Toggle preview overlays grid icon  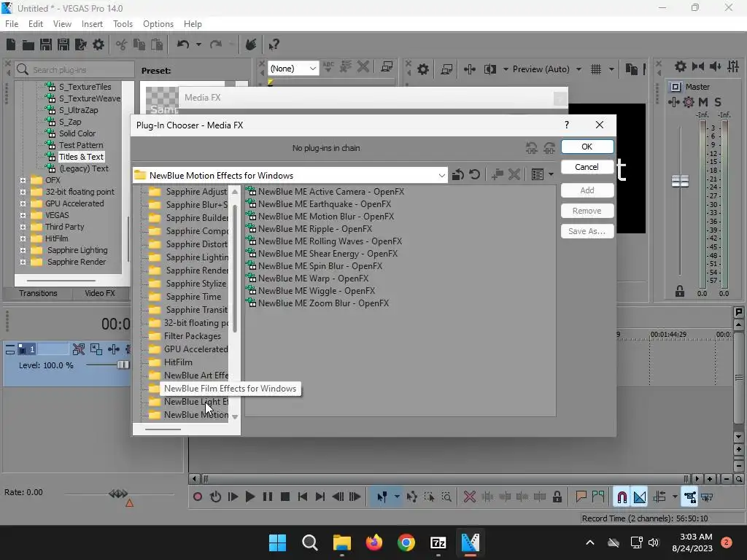[595, 69]
